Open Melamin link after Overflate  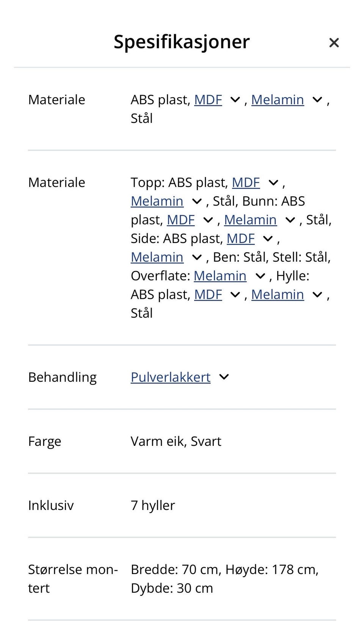220,276
